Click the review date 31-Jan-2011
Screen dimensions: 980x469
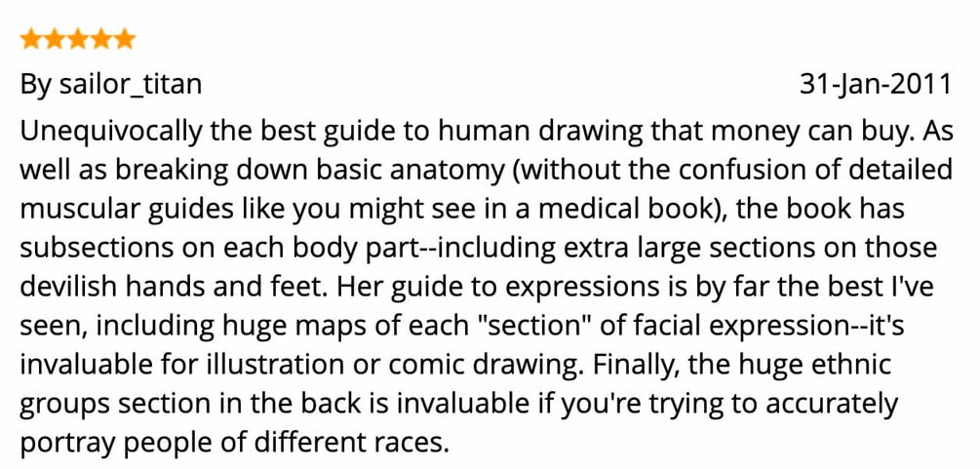(x=876, y=85)
